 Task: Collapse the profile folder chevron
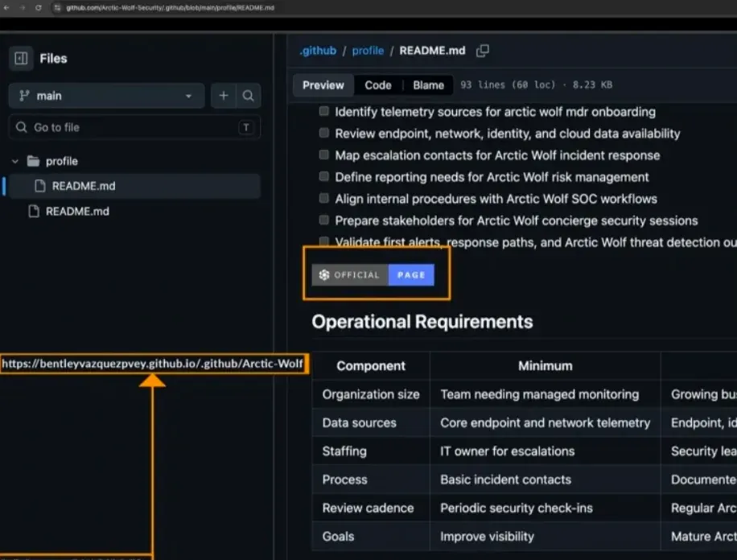(15, 161)
